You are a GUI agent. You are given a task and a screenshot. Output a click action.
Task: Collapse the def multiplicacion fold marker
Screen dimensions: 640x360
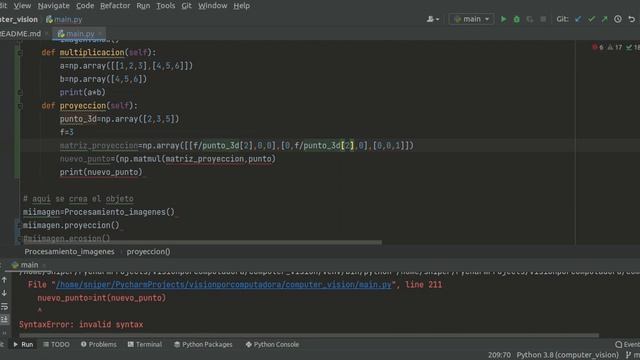[x=19, y=53]
